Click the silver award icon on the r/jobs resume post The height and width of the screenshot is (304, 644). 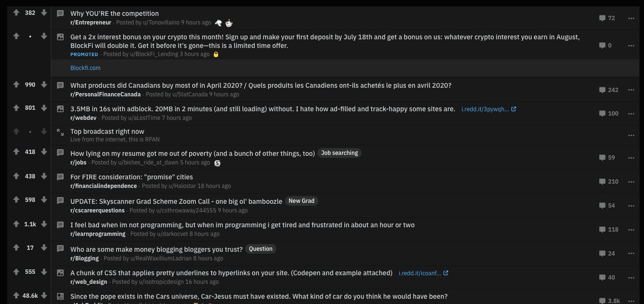(217, 163)
